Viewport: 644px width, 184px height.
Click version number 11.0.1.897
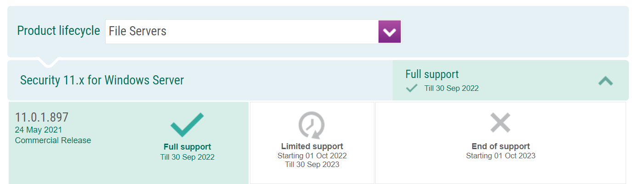coord(42,117)
